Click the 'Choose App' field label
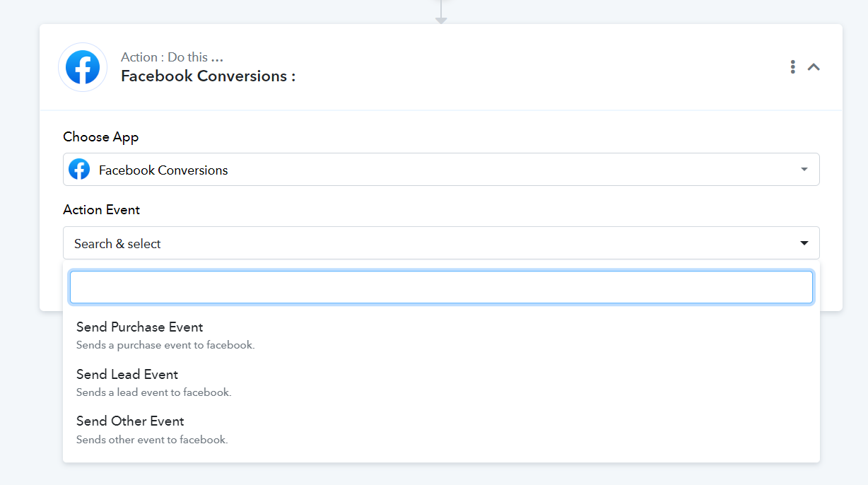Image resolution: width=868 pixels, height=485 pixels. (101, 136)
